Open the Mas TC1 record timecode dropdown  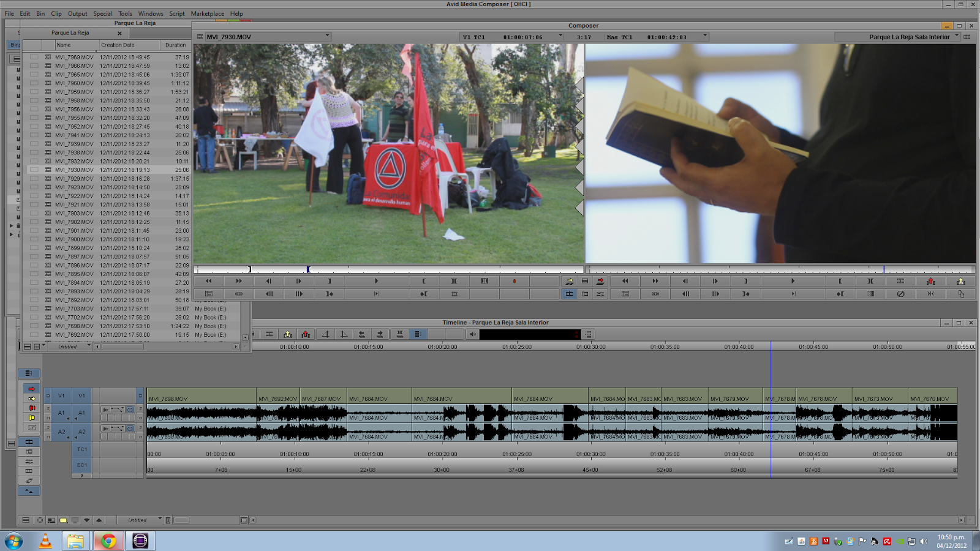tap(657, 37)
